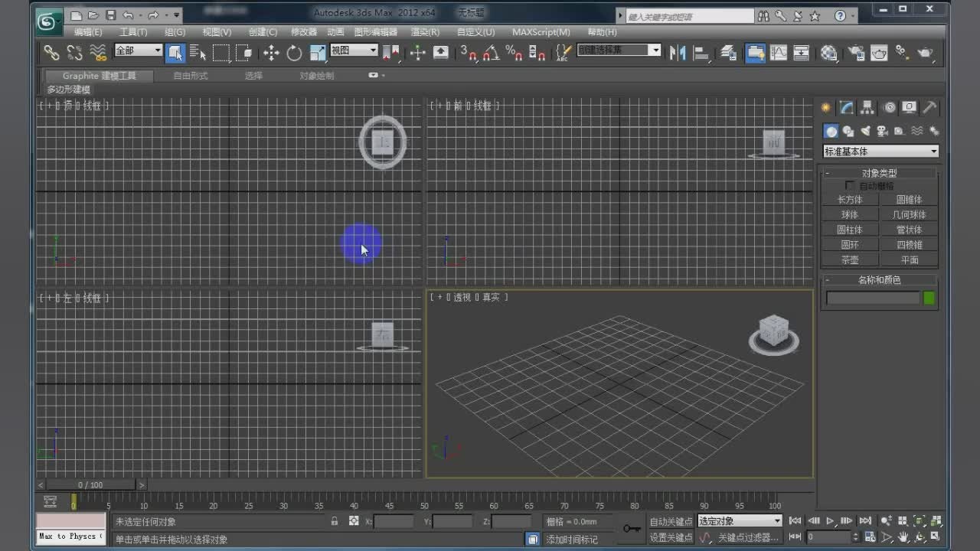Click the object name input field
The image size is (980, 551).
click(873, 298)
